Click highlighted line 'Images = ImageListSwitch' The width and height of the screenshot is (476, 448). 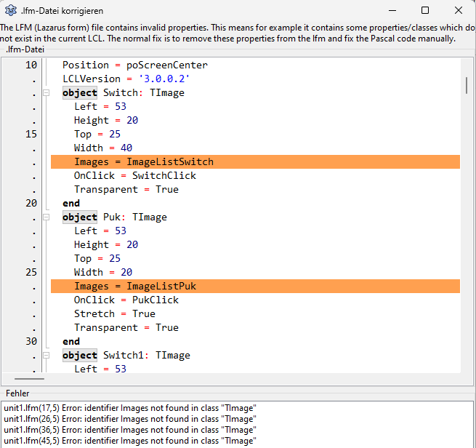coord(144,161)
